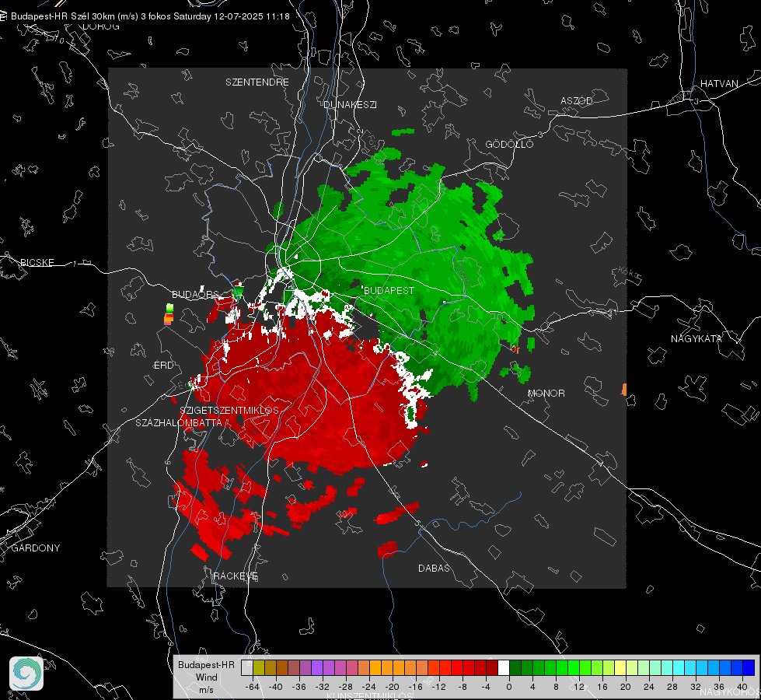Screen dimensions: 761x700
Task: Click the 'm/s' unit label in the legend
Action: [x=206, y=689]
